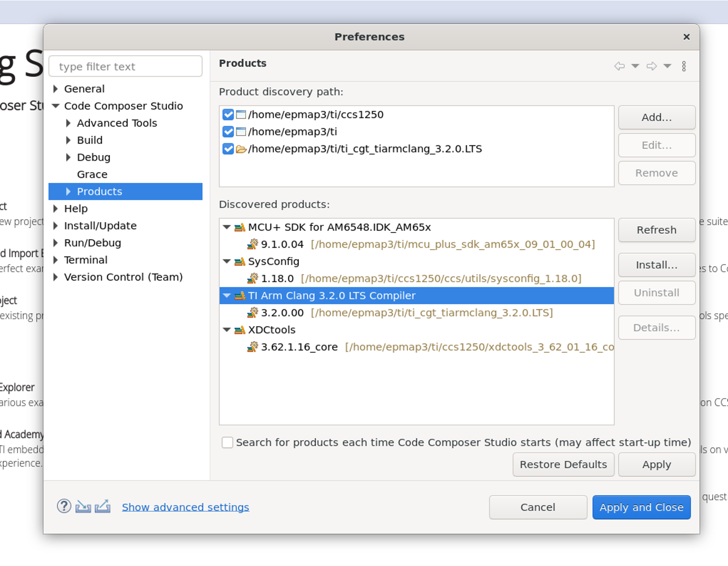Enable search for products on startup

(228, 442)
